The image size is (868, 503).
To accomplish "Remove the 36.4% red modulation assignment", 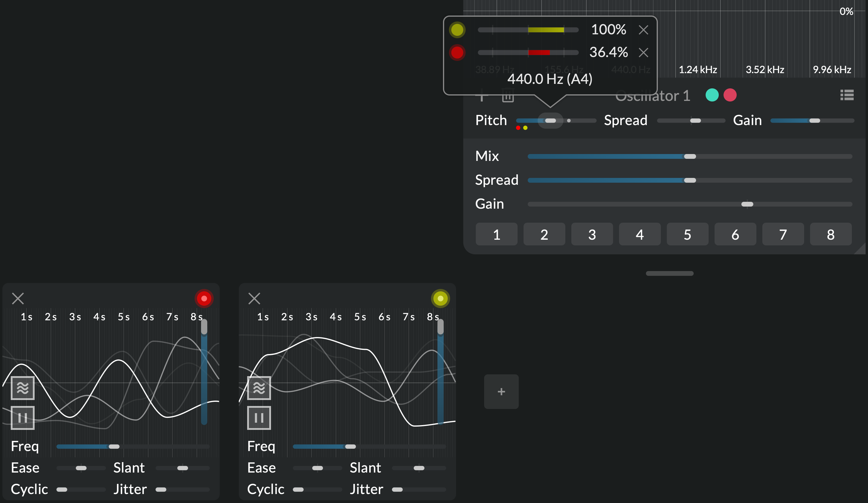I will pos(643,53).
